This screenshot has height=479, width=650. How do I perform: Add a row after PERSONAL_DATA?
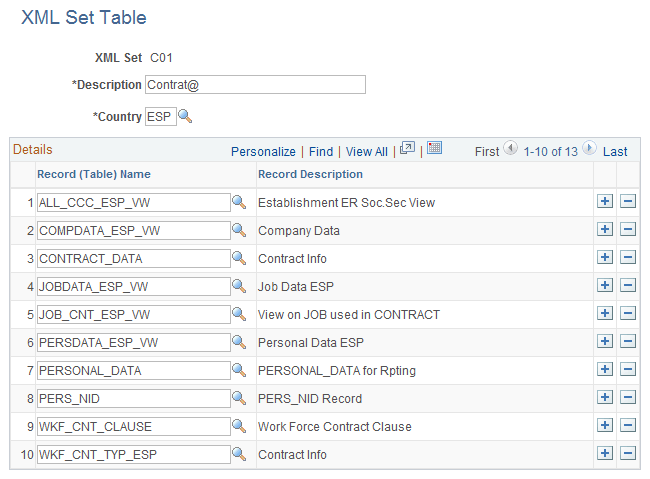point(605,370)
